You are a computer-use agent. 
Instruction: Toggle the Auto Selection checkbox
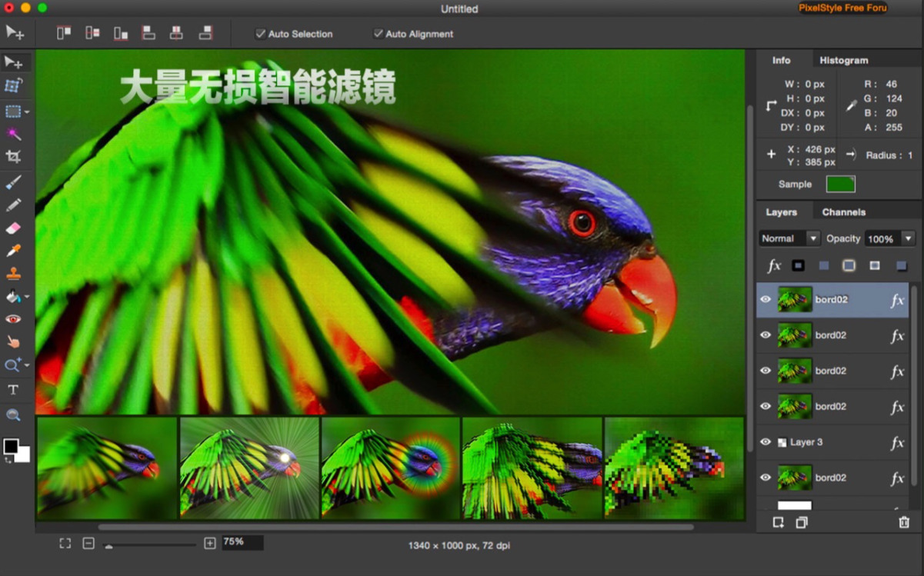261,34
